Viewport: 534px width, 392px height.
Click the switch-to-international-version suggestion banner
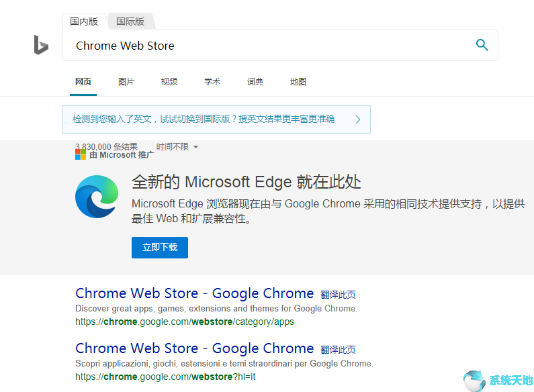tap(216, 119)
